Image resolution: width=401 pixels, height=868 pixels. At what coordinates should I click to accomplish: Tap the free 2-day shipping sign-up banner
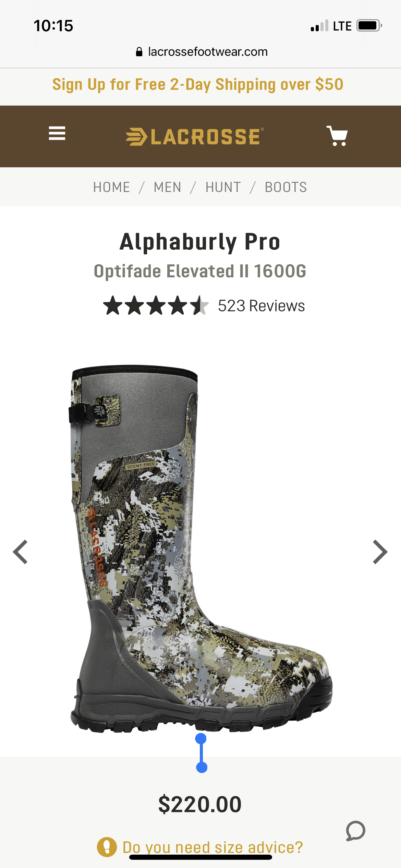pos(198,84)
